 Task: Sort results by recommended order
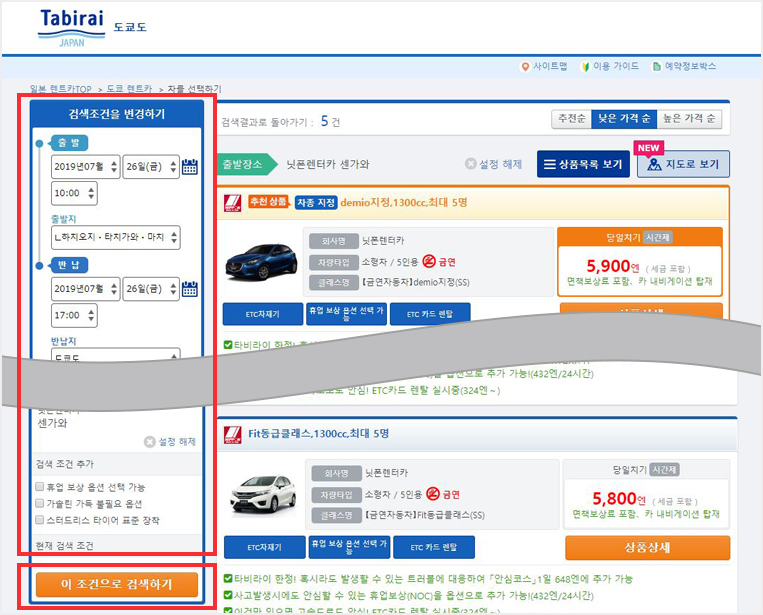[571, 119]
